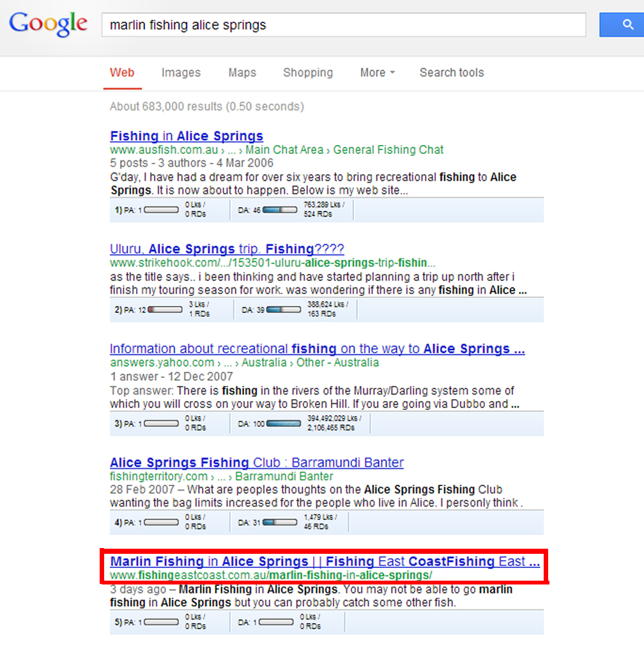Click the DA 46 bar for ausfish result
644x649 pixels.
280,210
